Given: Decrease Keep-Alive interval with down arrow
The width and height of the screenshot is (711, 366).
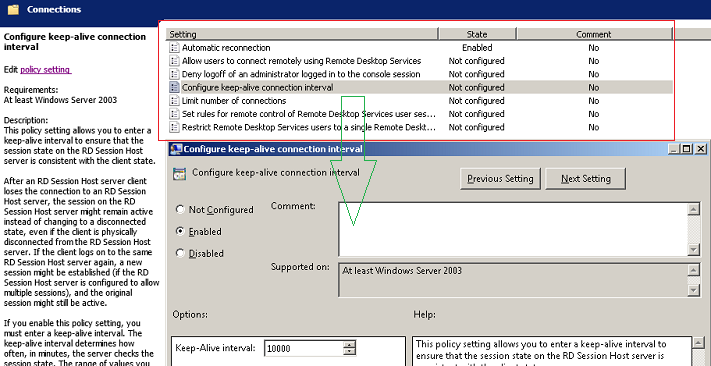Looking at the screenshot, I should (350, 353).
